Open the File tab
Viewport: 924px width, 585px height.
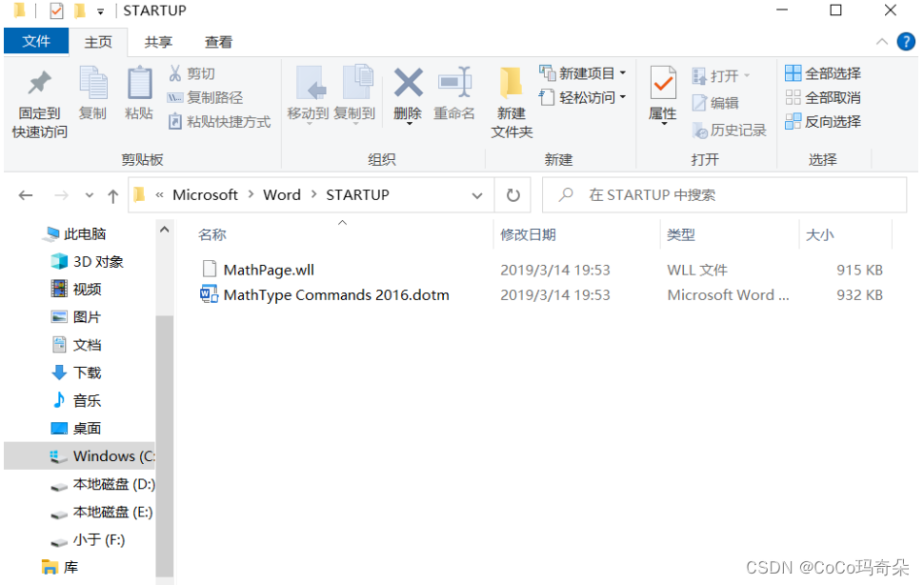point(36,42)
